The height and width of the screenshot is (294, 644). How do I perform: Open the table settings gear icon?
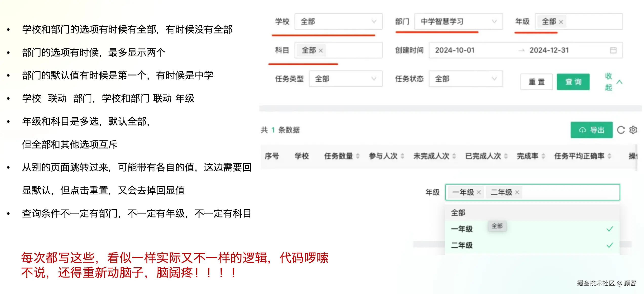(x=633, y=130)
